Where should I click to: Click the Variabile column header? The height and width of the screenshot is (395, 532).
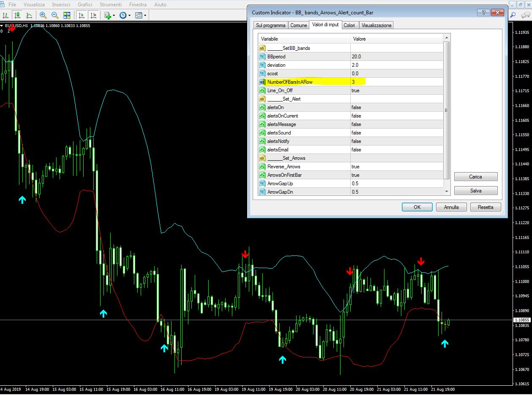(x=304, y=39)
